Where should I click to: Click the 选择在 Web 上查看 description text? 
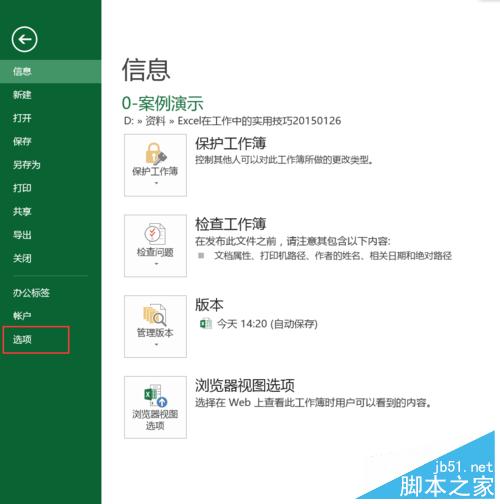coord(313,403)
